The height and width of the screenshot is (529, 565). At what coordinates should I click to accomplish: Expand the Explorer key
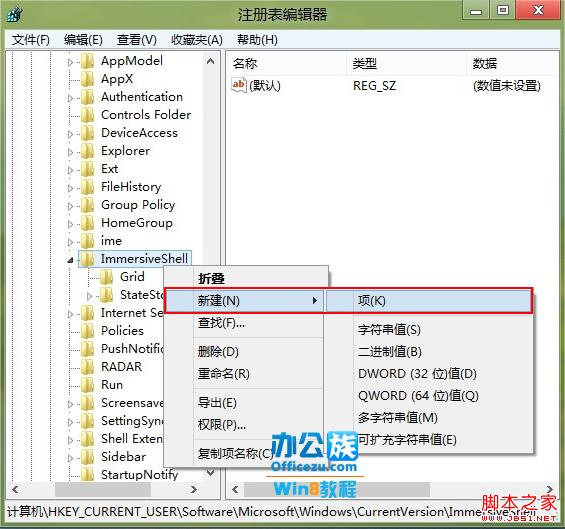(x=71, y=152)
